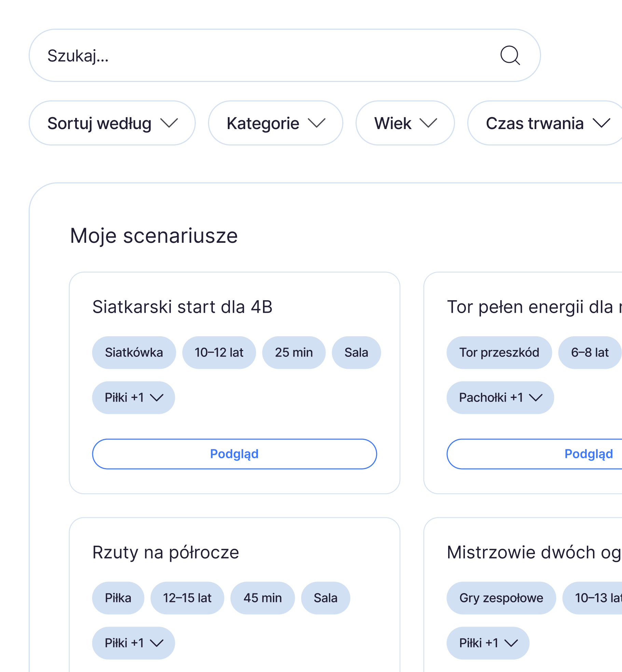Image resolution: width=622 pixels, height=672 pixels.
Task: Open the Sortuj według dropdown
Action: click(x=112, y=123)
